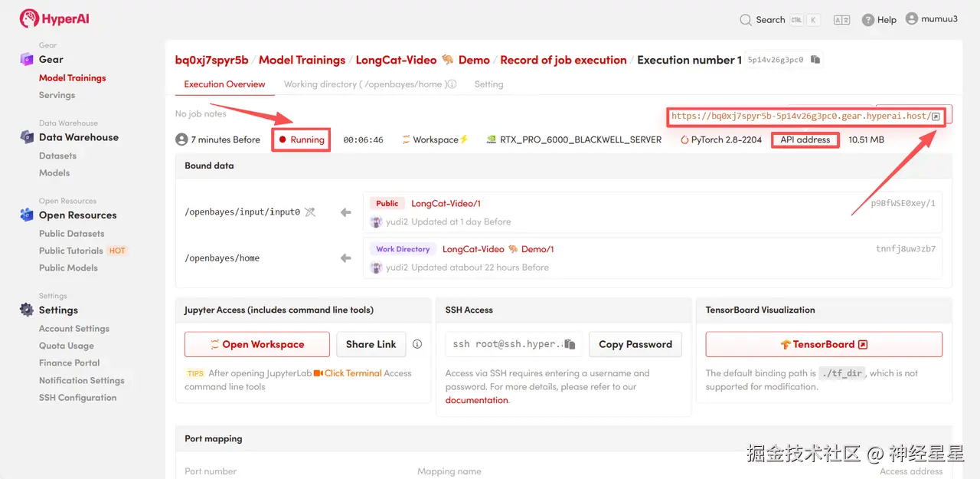Open Servings in the sidebar

57,95
